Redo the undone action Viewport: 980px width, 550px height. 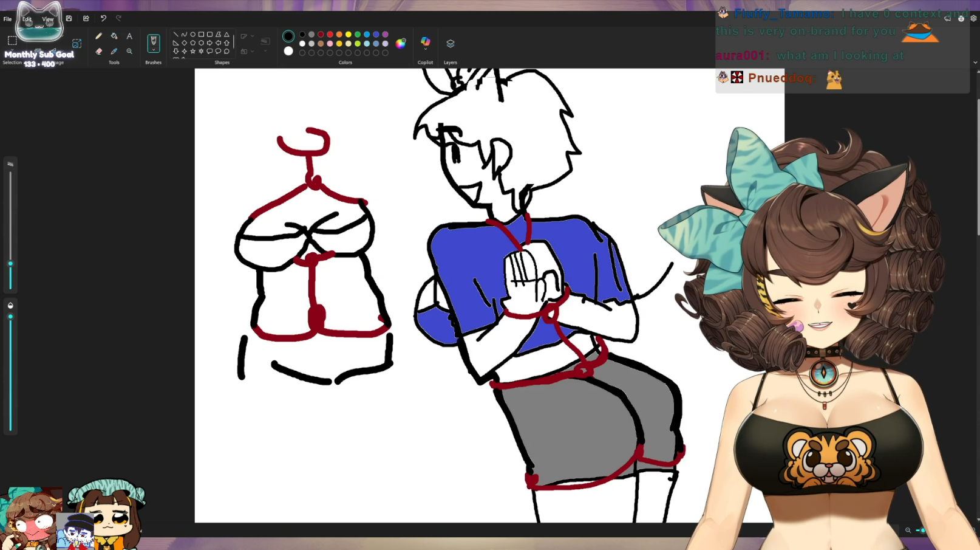click(x=119, y=18)
